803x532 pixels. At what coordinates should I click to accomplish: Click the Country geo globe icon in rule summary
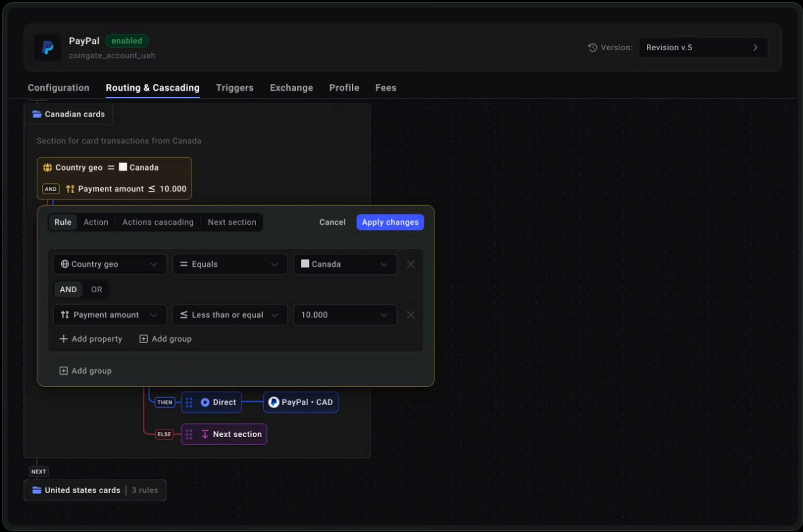point(48,168)
